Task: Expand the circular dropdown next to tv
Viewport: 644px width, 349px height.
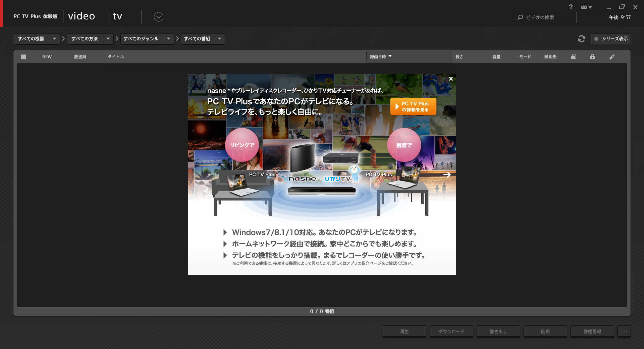Action: (159, 17)
